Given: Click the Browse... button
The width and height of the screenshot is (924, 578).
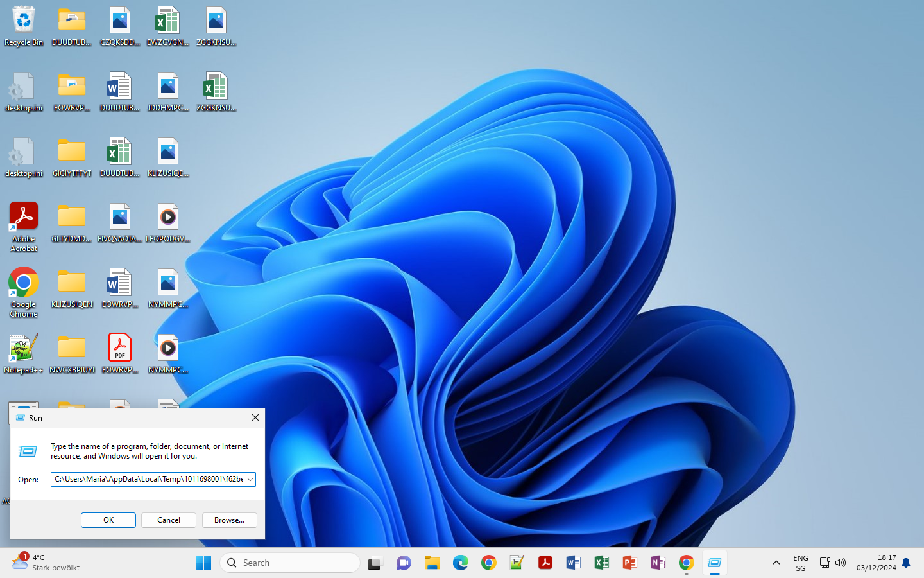Looking at the screenshot, I should (229, 520).
